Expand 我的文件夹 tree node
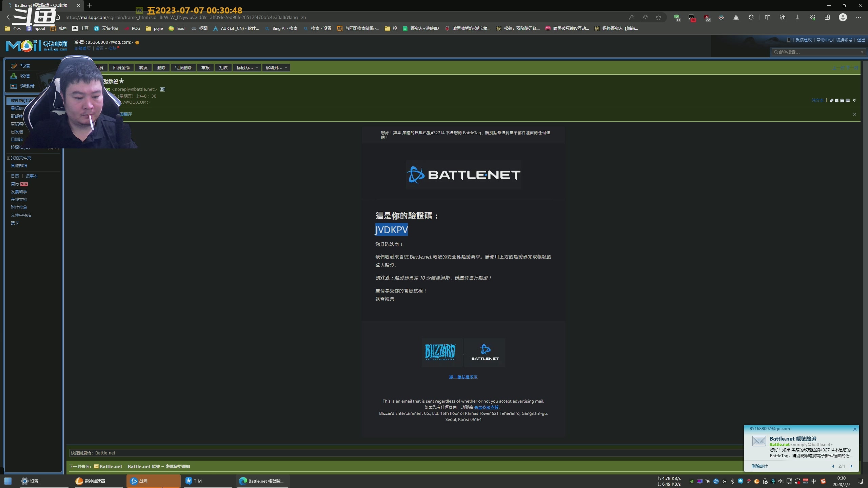Image resolution: width=868 pixels, height=488 pixels. coord(8,158)
